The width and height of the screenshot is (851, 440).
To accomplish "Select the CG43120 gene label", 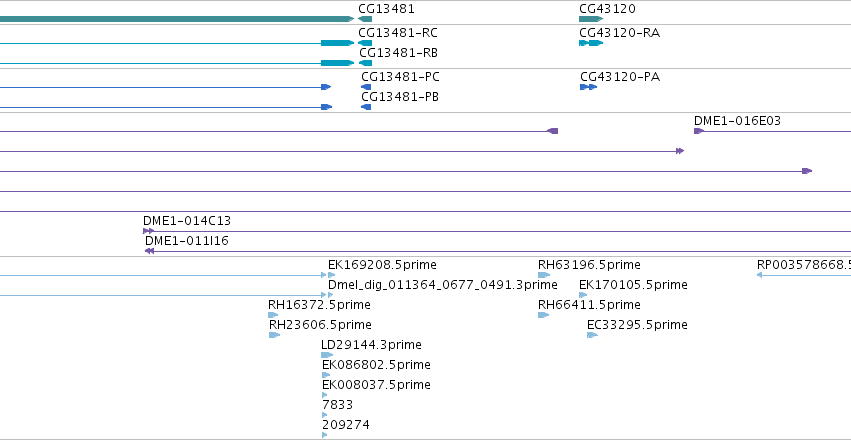I will pyautogui.click(x=607, y=9).
